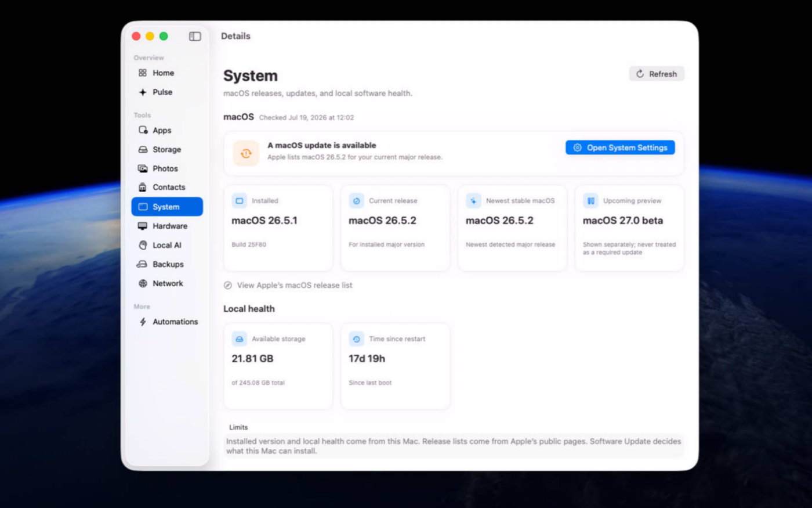Click the 17d 19h uptime value
This screenshot has height=508, width=812.
pyautogui.click(x=367, y=359)
